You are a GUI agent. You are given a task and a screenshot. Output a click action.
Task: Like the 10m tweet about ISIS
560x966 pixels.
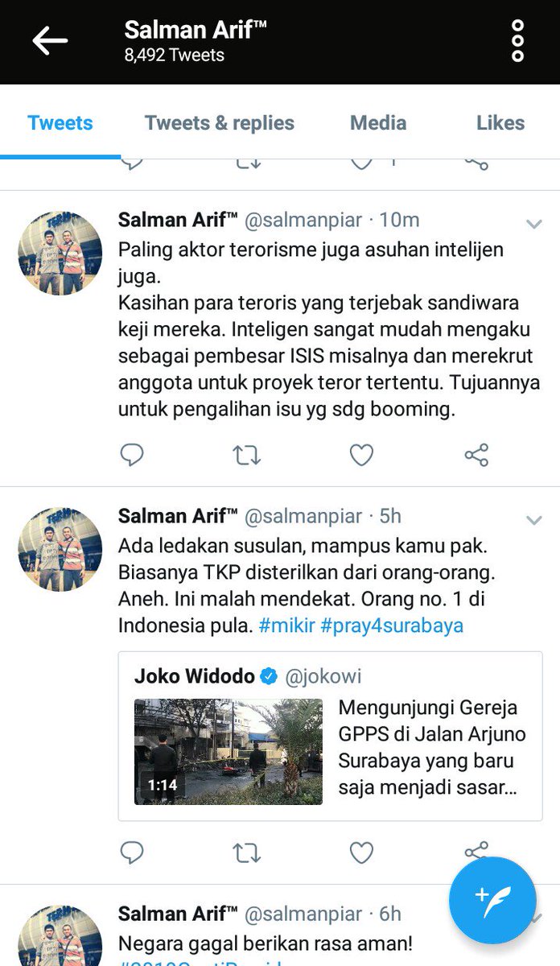(x=362, y=456)
